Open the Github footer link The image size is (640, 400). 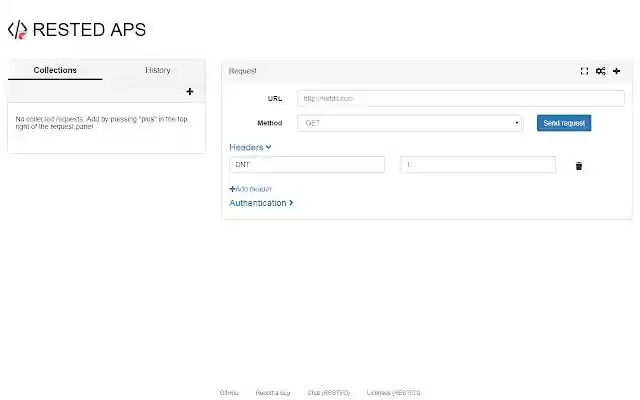(x=229, y=393)
